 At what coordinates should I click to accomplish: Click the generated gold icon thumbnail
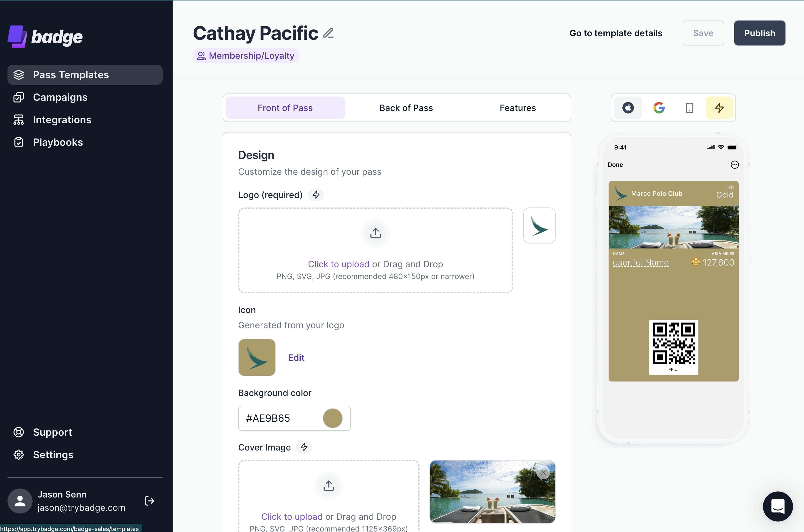point(257,357)
